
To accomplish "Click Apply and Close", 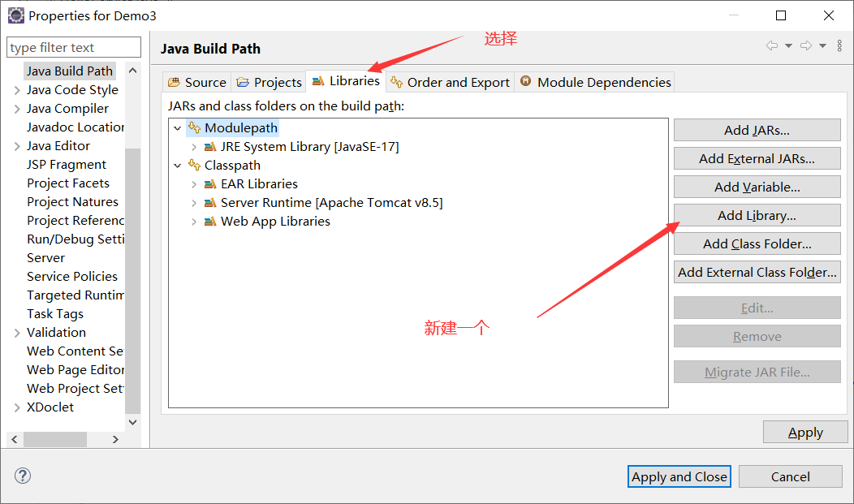I will 679,476.
